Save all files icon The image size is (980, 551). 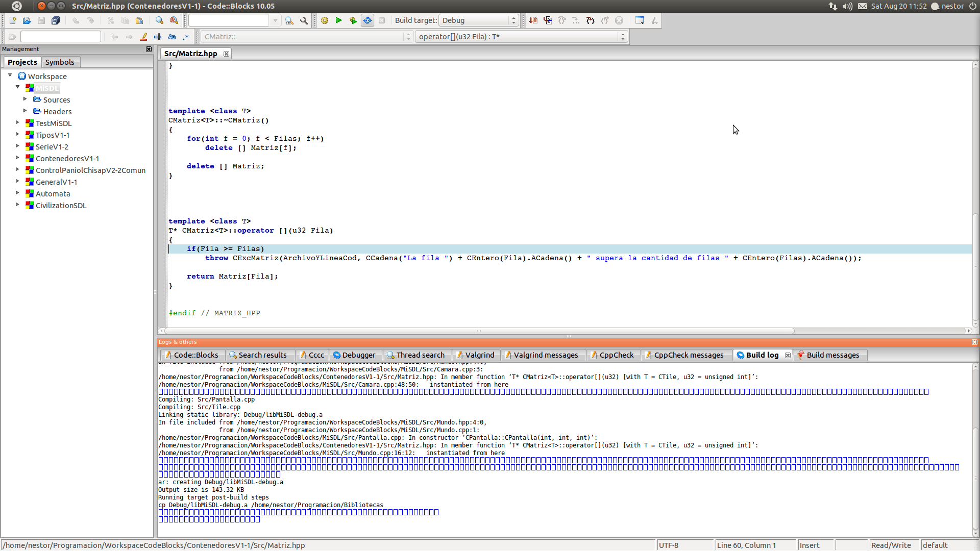56,20
